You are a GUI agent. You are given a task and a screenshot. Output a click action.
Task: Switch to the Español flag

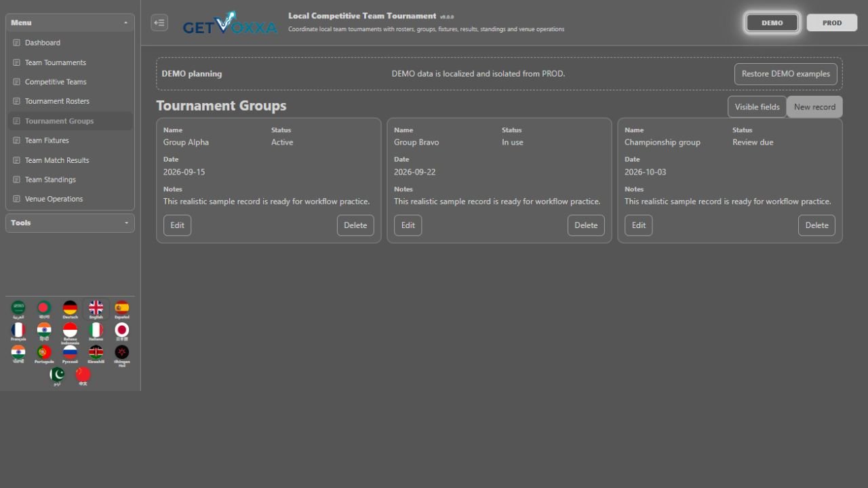[122, 308]
